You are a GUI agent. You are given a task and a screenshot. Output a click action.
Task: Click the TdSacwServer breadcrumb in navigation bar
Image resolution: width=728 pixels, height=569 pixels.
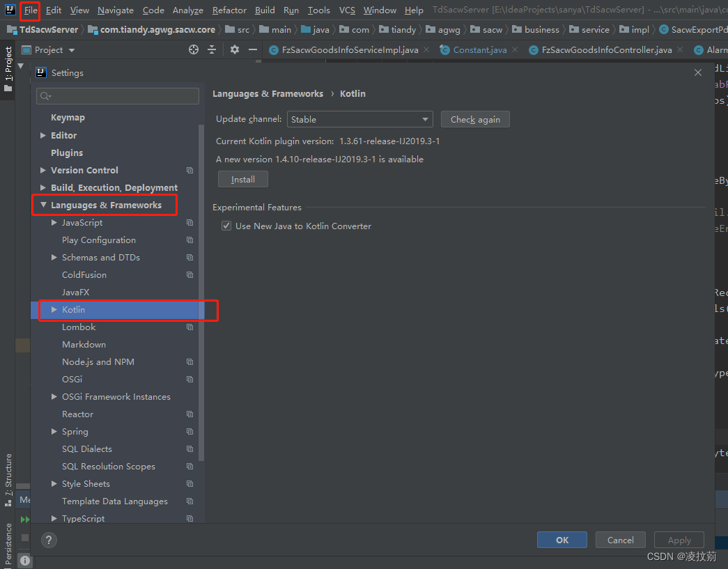coord(42,30)
